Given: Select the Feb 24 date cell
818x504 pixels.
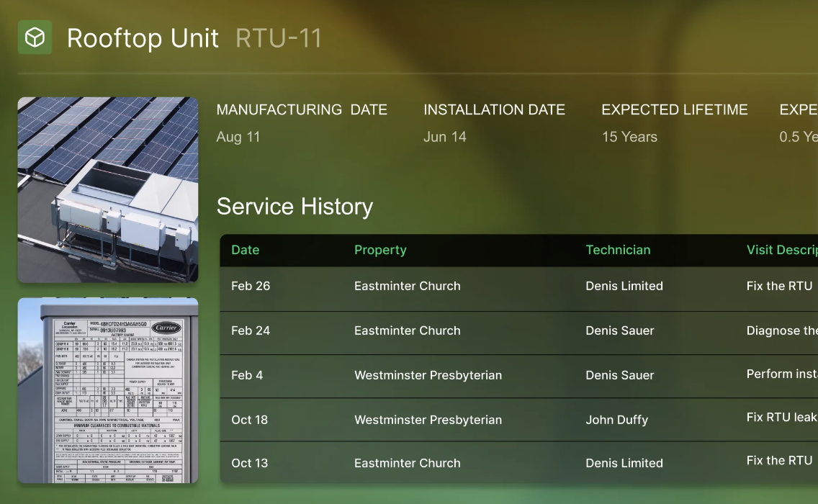Looking at the screenshot, I should click(x=251, y=330).
